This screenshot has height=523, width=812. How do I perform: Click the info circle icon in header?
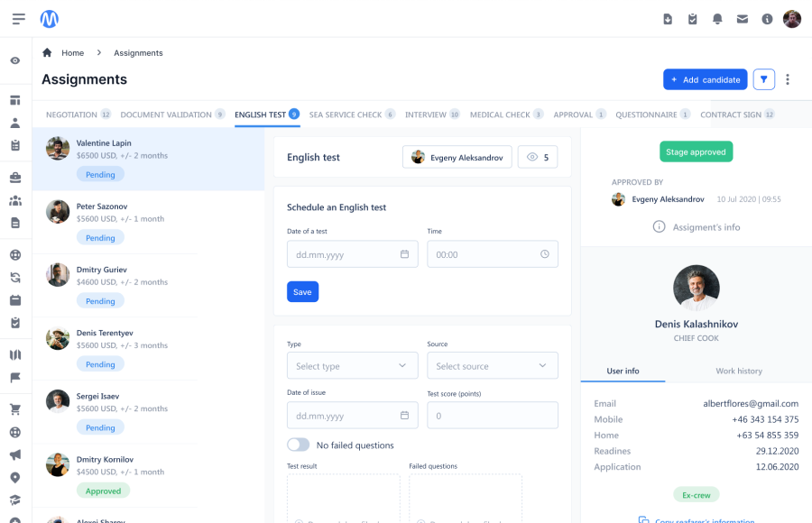[767, 19]
